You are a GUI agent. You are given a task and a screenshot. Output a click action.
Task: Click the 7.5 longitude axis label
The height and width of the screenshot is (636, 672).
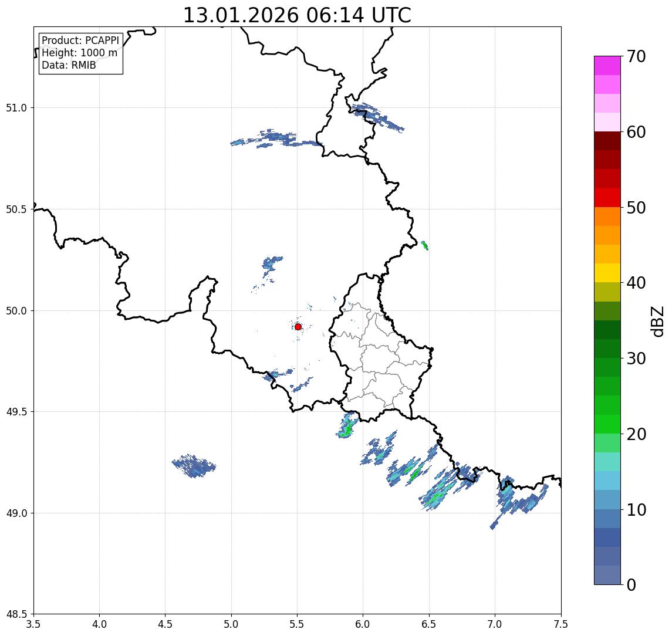coord(561,624)
